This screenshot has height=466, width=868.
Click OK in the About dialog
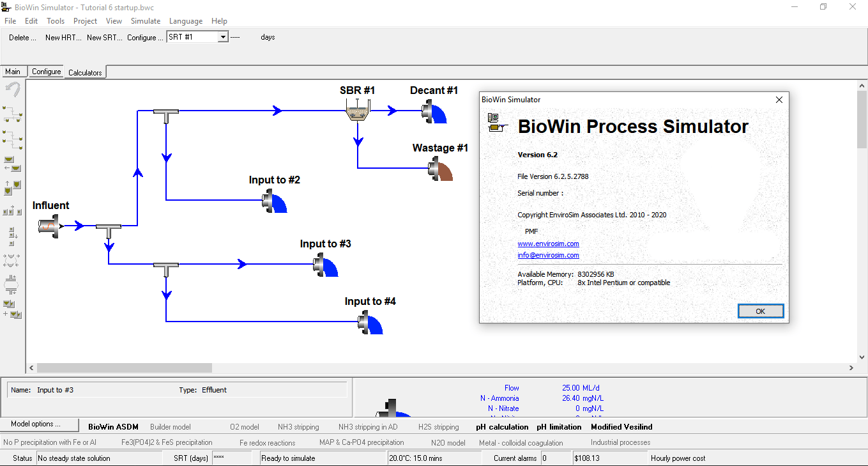pyautogui.click(x=760, y=311)
